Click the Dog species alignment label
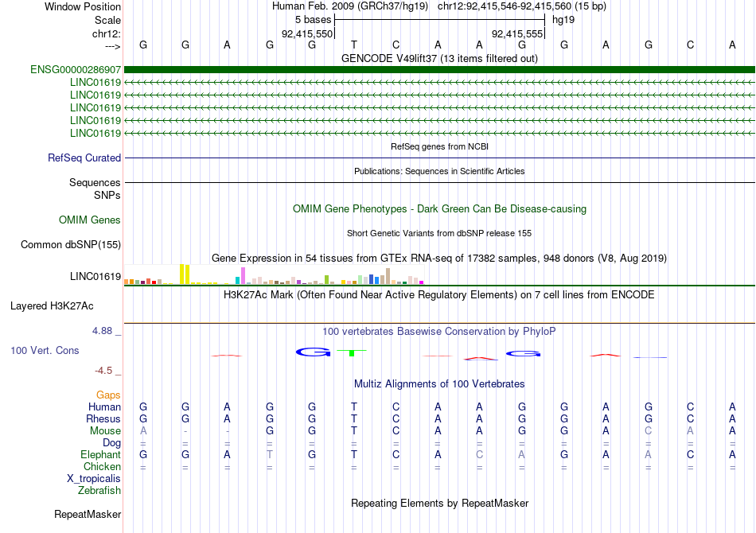The width and height of the screenshot is (756, 533). coord(112,442)
